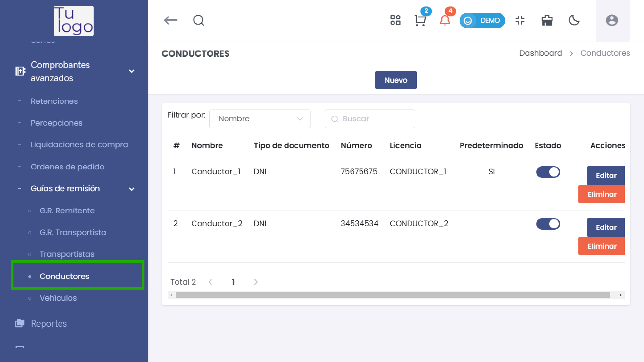
Task: Click the horizontal table scrollbar
Action: coord(392,295)
